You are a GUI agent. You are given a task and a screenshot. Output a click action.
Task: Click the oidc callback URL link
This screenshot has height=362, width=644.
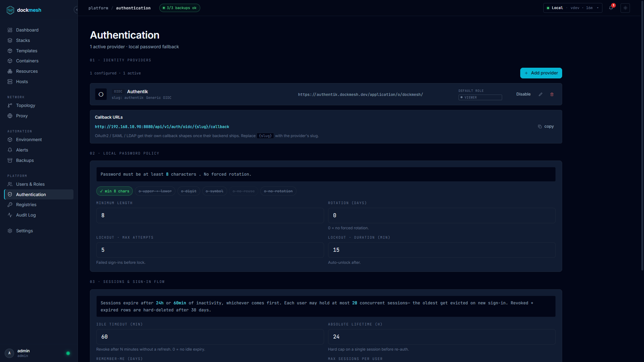(162, 127)
